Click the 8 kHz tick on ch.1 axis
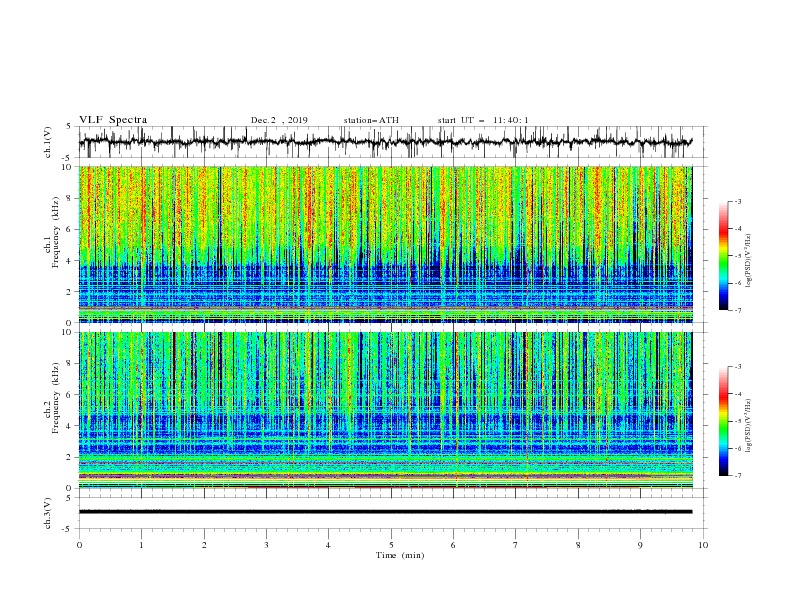792x612 pixels. pos(70,198)
